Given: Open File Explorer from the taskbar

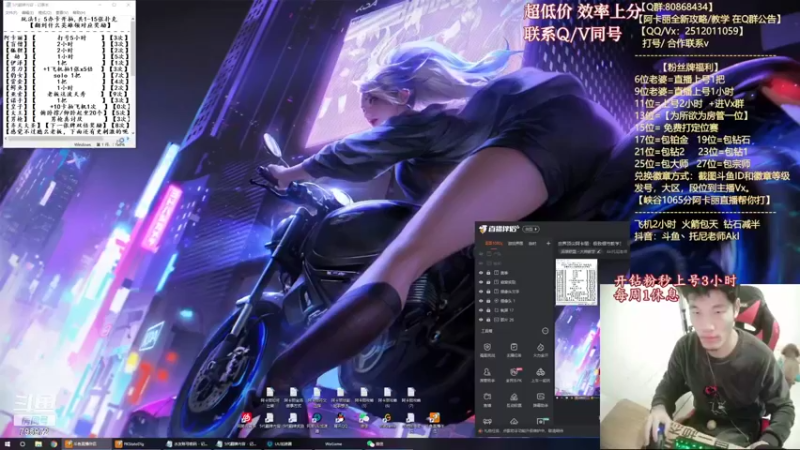Looking at the screenshot, I should [38, 444].
